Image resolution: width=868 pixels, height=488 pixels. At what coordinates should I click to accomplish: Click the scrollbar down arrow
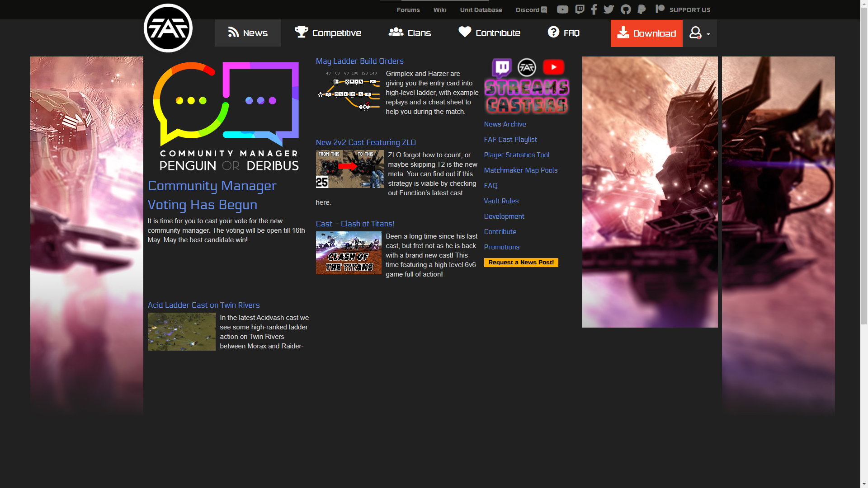[x=864, y=484]
